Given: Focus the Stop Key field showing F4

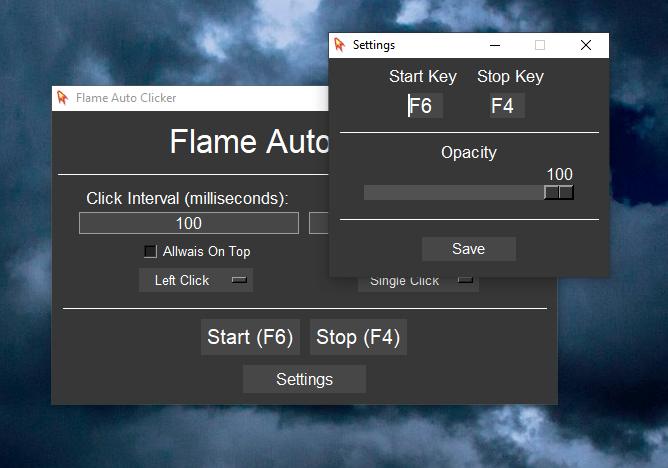Looking at the screenshot, I should pyautogui.click(x=507, y=106).
